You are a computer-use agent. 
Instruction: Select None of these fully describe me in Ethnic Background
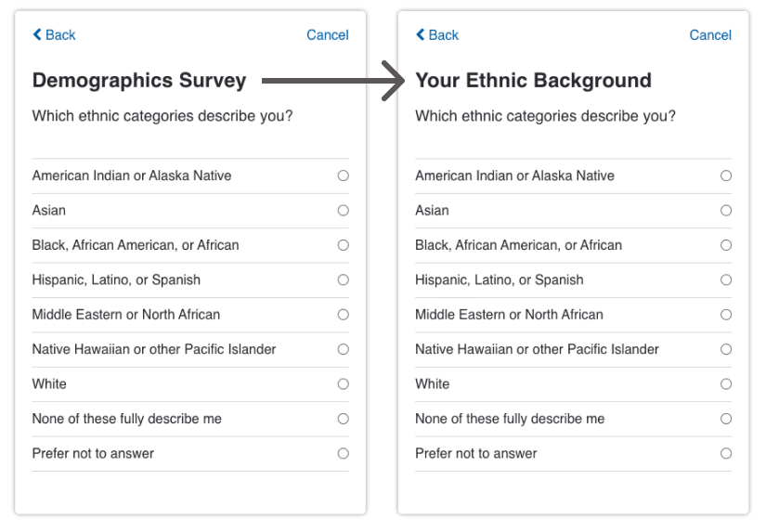coord(726,419)
